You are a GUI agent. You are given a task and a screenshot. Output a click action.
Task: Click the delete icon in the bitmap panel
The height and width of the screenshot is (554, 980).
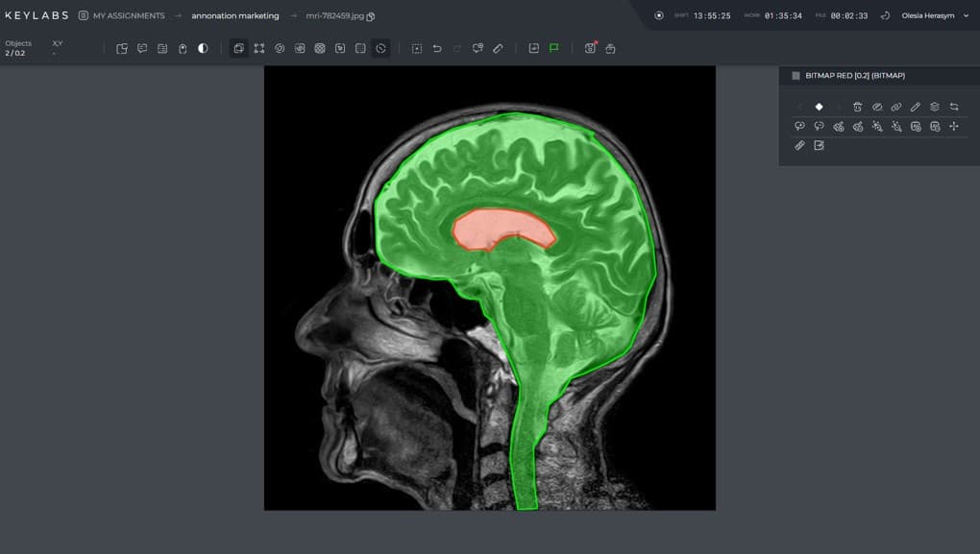tap(857, 107)
